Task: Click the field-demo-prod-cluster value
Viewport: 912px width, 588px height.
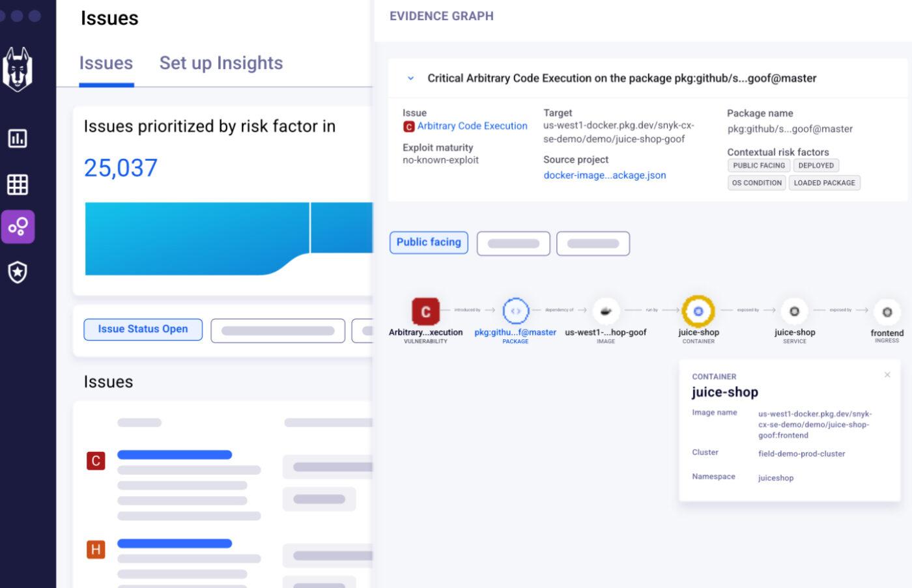Action: pyautogui.click(x=801, y=454)
